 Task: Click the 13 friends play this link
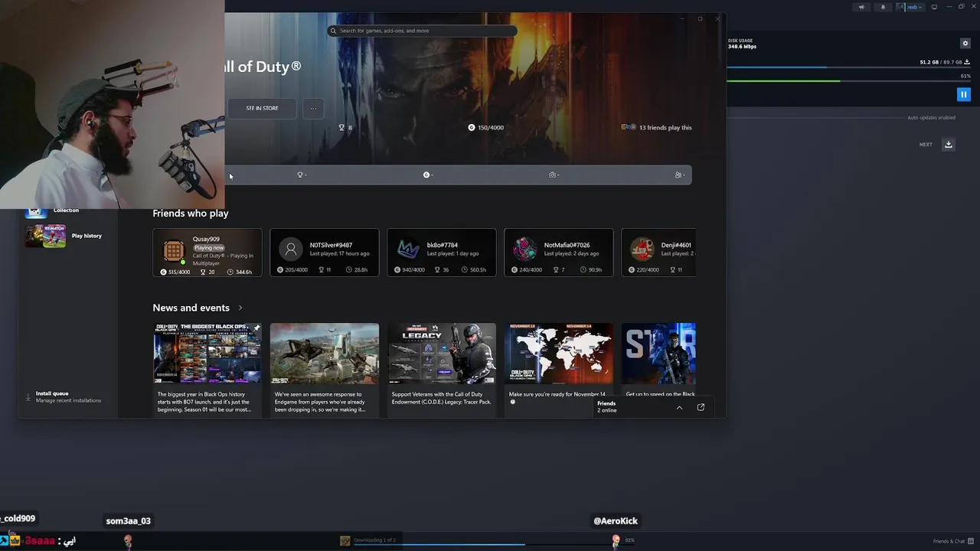click(x=656, y=127)
